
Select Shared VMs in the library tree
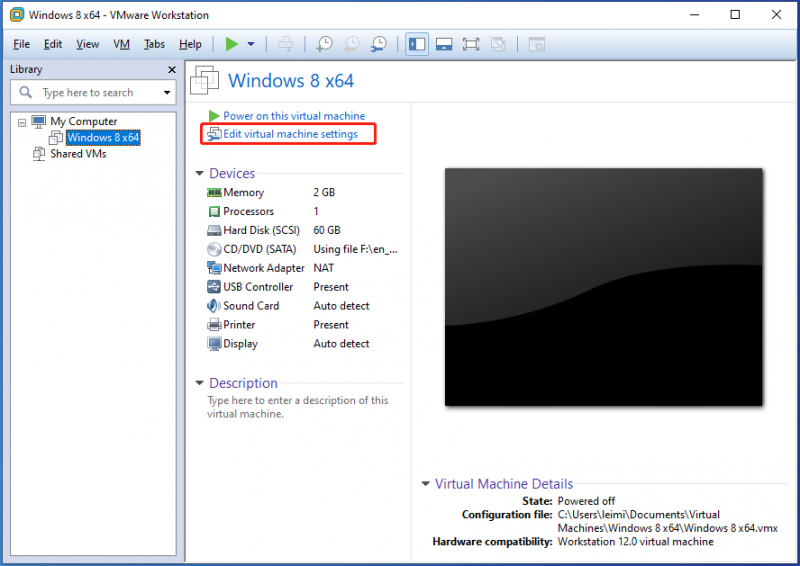(78, 154)
